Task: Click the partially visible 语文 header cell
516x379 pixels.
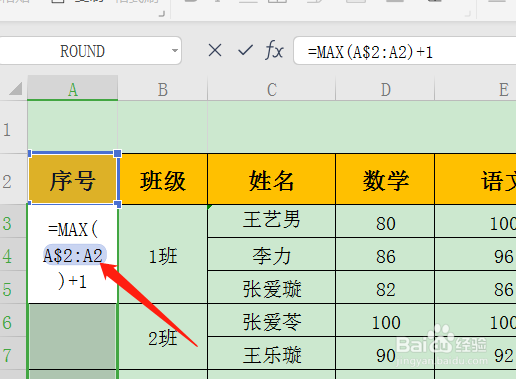Action: (476, 179)
